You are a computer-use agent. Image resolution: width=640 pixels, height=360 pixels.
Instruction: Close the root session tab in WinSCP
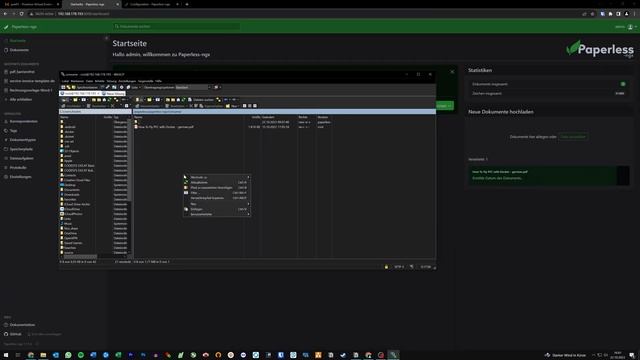(98, 93)
